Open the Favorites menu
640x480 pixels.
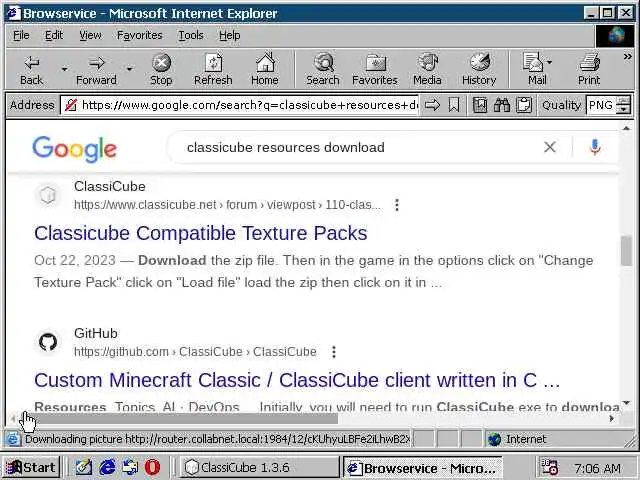pyautogui.click(x=140, y=36)
